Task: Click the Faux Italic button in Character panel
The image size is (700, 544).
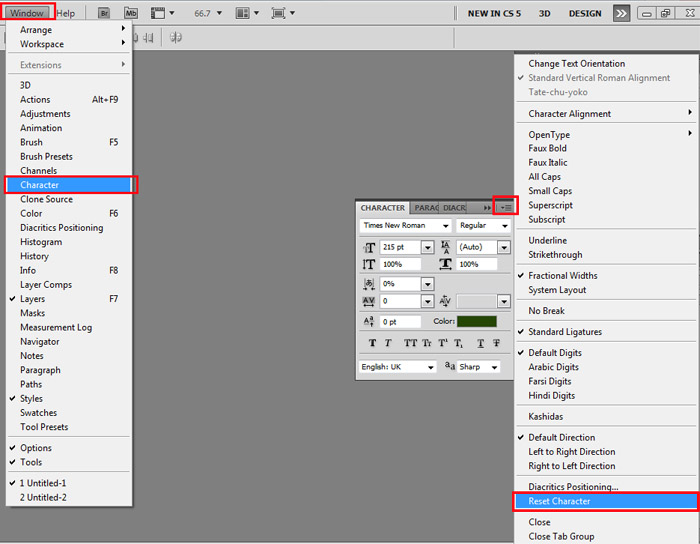Action: 389,343
